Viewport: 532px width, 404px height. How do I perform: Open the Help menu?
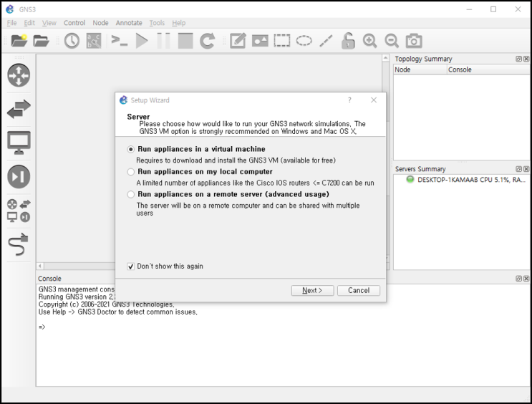(x=178, y=23)
